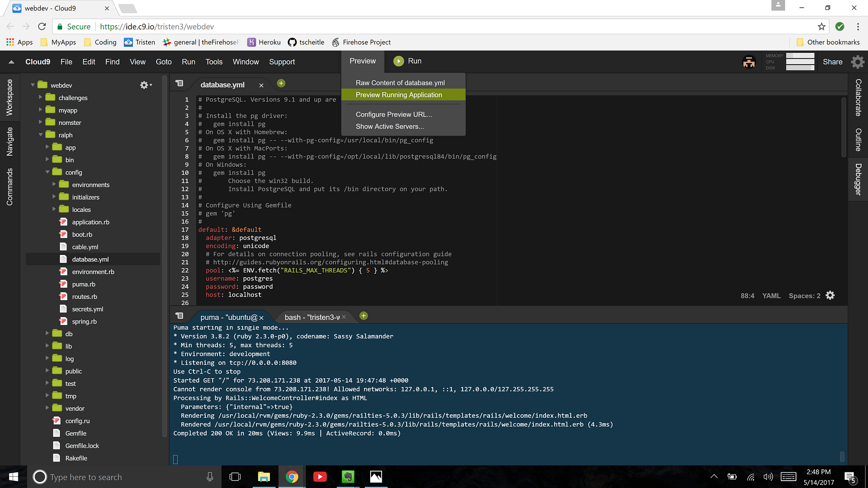This screenshot has height=488, width=868.
Task: Bookmark this page star icon
Action: [821, 26]
